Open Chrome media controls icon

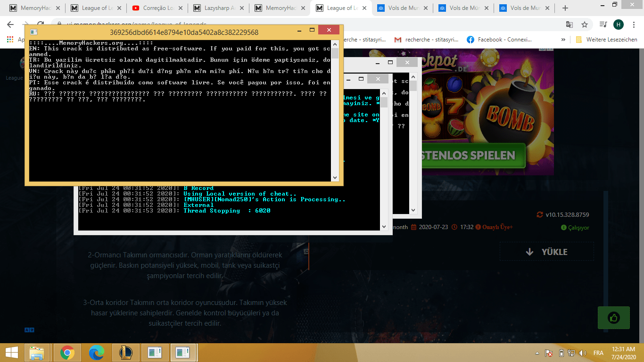coord(603,25)
